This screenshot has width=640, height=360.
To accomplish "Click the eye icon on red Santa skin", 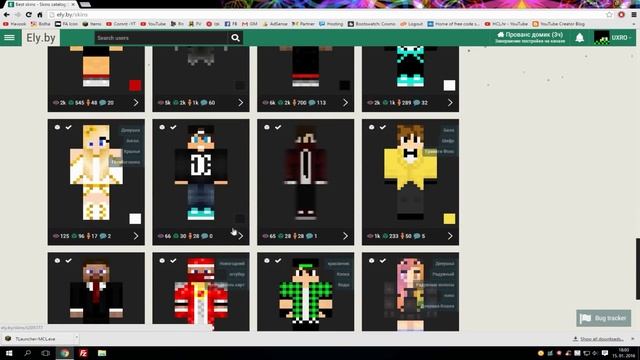I will coord(162,260).
